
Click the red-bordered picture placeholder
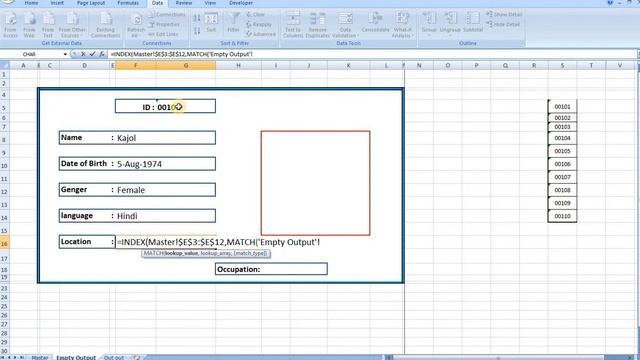pyautogui.click(x=316, y=183)
